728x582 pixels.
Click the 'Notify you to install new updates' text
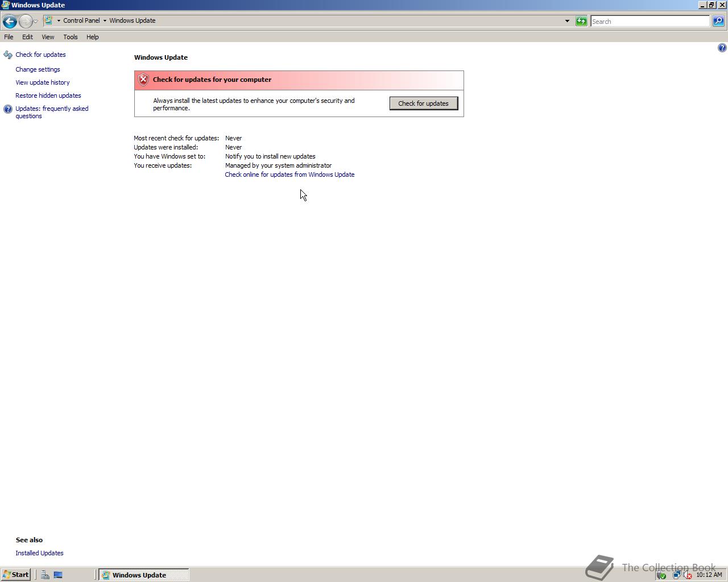tap(270, 156)
